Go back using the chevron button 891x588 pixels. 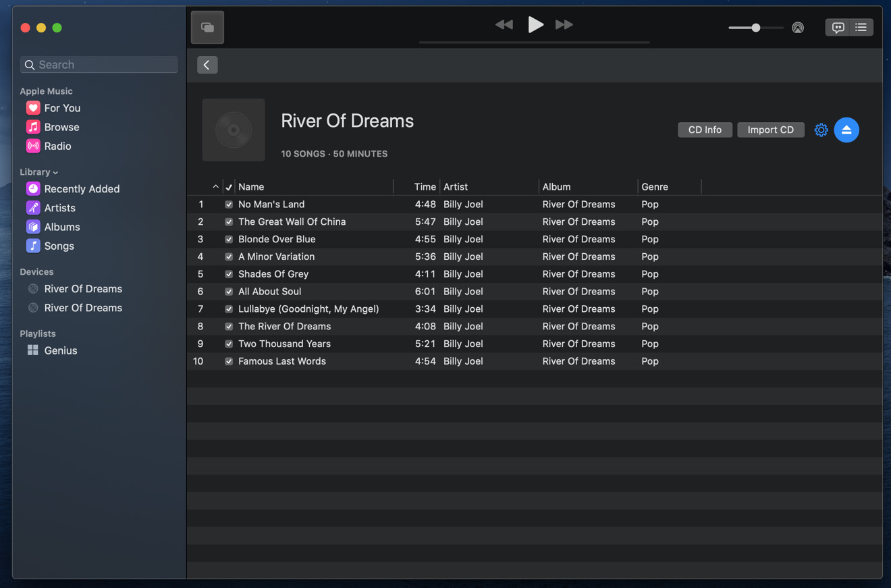[207, 65]
